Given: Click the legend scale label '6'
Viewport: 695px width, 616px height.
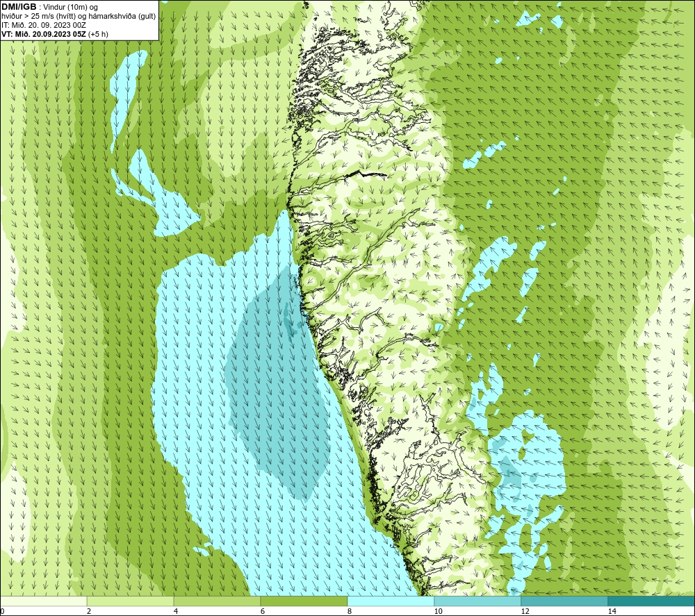Looking at the screenshot, I should pos(263,611).
